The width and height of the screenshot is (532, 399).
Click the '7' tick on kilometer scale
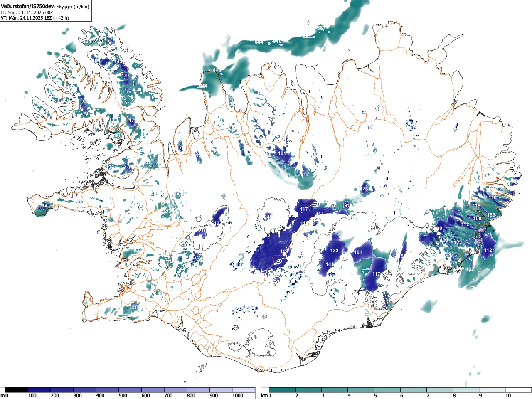(x=428, y=396)
